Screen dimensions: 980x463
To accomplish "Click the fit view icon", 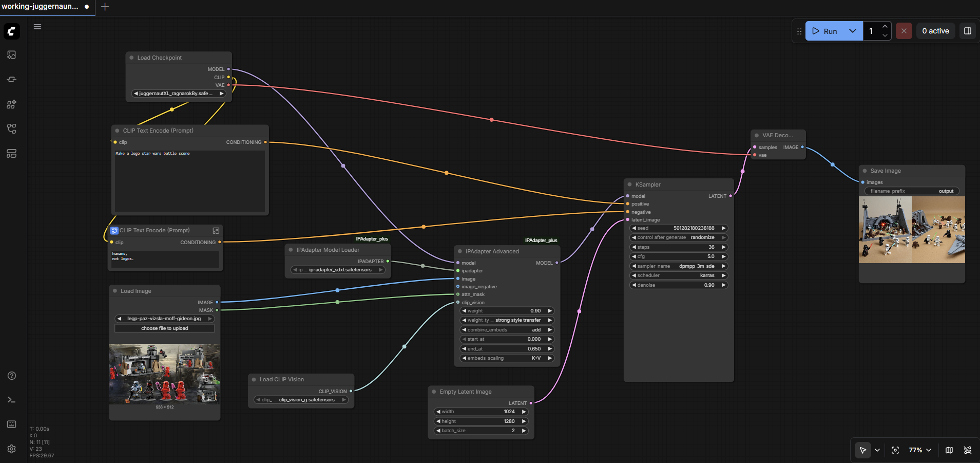I will [x=895, y=450].
